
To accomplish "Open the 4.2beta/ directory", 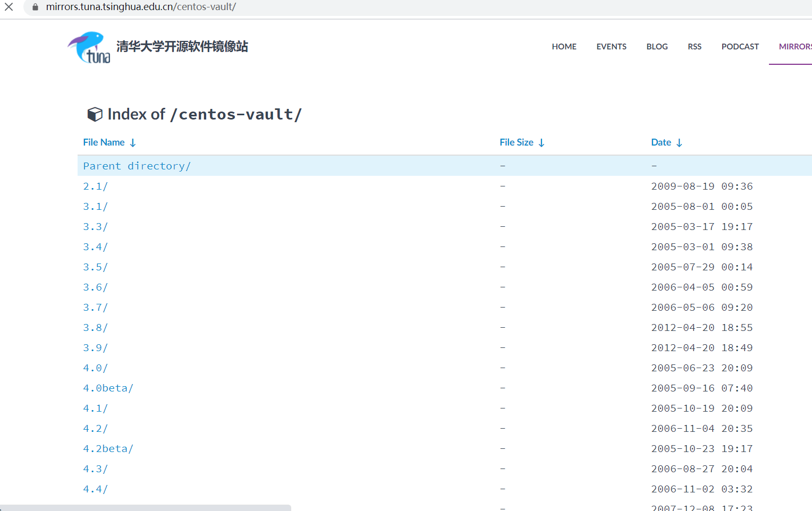I will coord(108,449).
